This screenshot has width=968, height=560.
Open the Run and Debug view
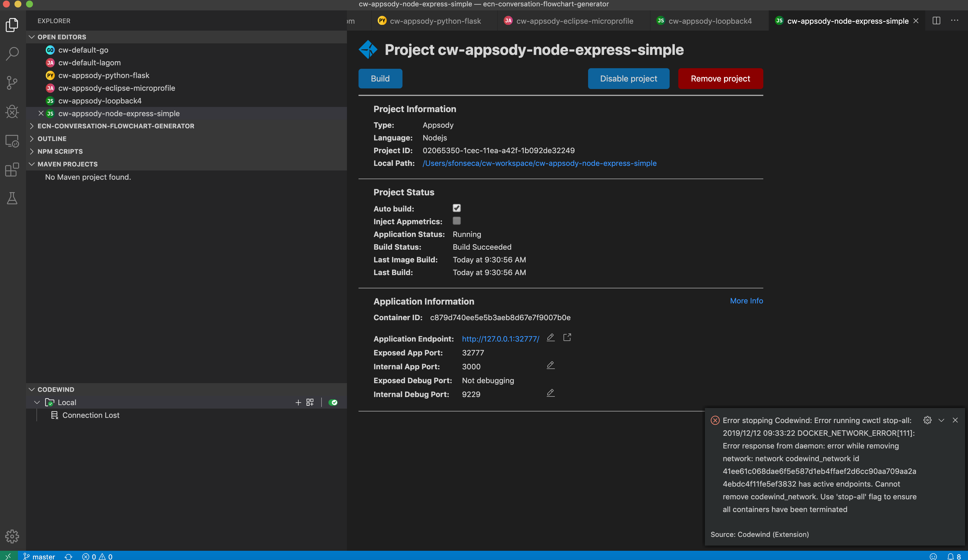tap(12, 112)
